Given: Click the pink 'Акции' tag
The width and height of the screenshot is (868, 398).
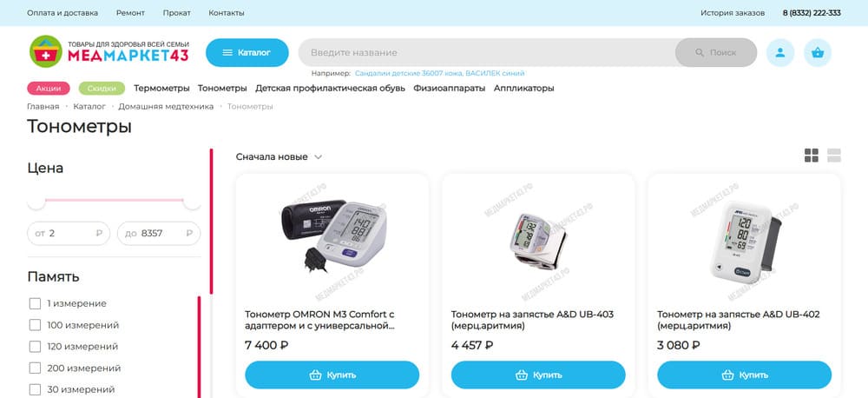Looking at the screenshot, I should pyautogui.click(x=49, y=88).
